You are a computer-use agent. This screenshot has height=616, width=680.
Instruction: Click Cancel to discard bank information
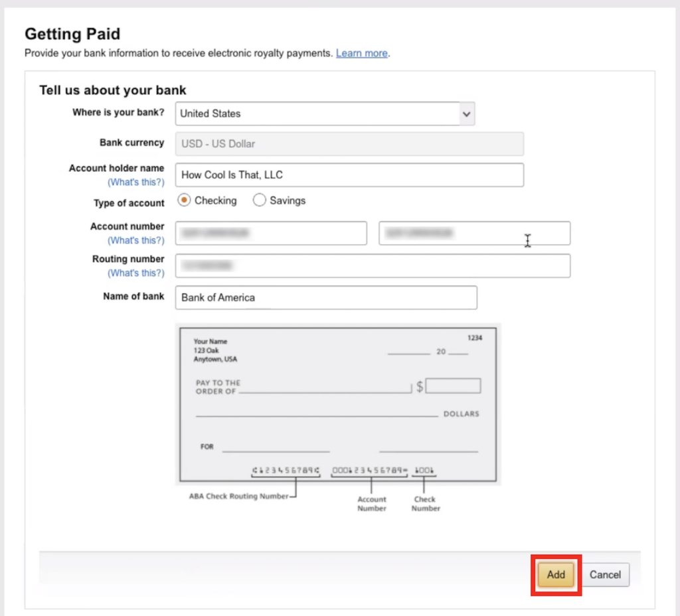click(x=605, y=575)
